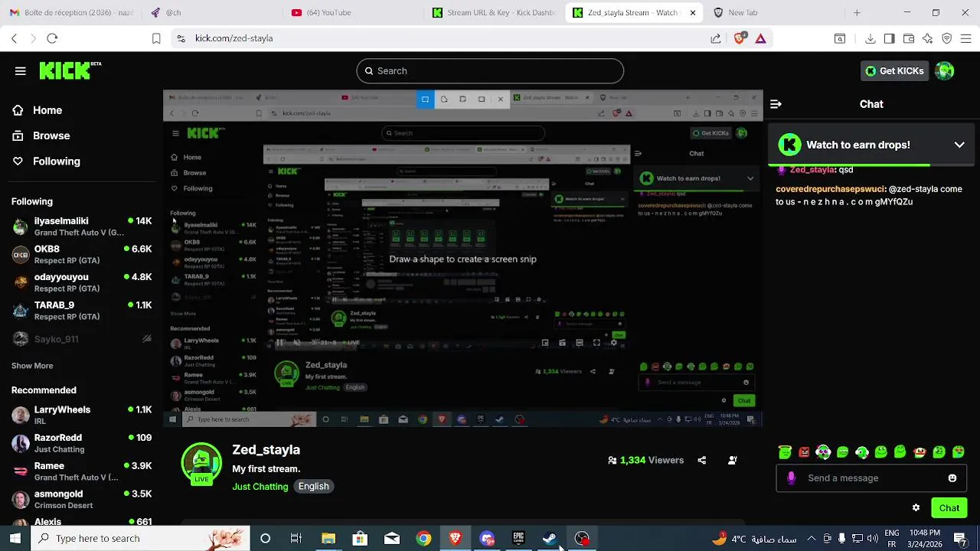This screenshot has width=980, height=551.
Task: Go to Browse in Kick sidebar
Action: tap(41, 135)
